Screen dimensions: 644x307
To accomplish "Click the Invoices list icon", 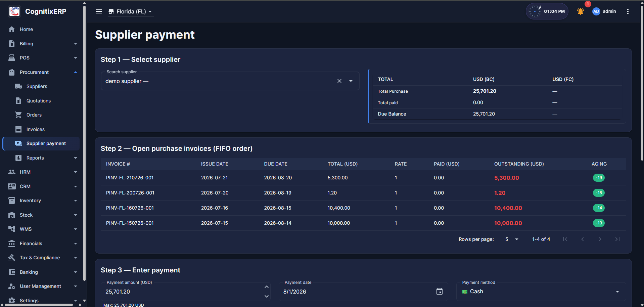I will pos(18,129).
